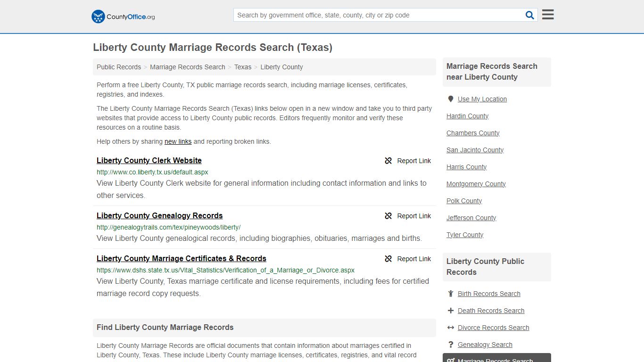Report the Genealogy Records link
The image size is (644, 362).
click(408, 216)
